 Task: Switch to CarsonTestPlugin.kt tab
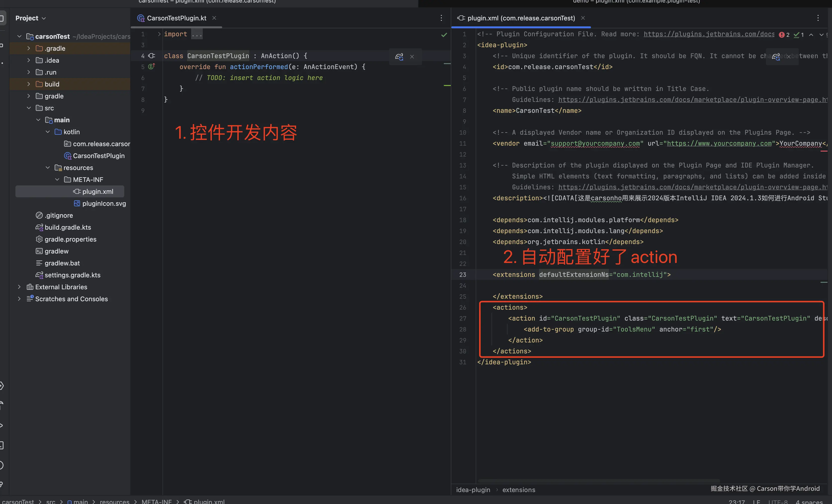[x=176, y=18]
